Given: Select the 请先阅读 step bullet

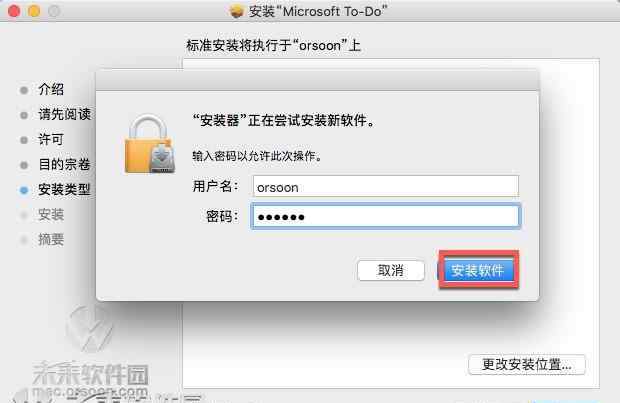Looking at the screenshot, I should [24, 115].
